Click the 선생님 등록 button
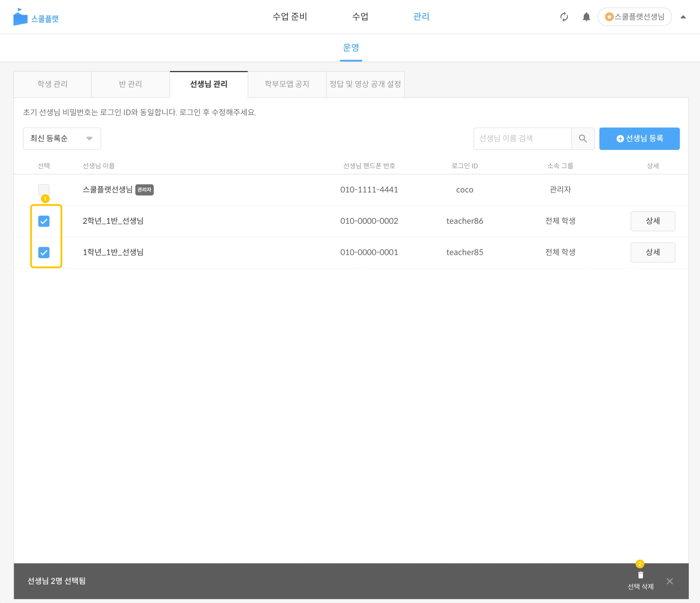 pyautogui.click(x=639, y=139)
